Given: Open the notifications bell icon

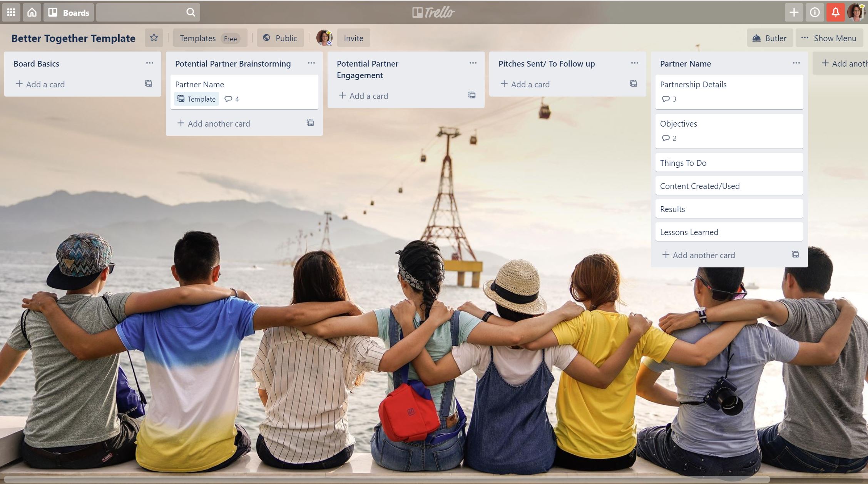Looking at the screenshot, I should pos(835,12).
